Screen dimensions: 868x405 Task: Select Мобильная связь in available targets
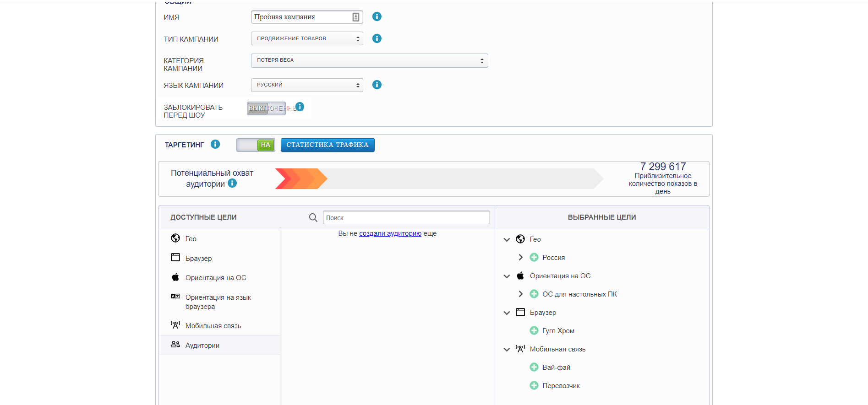pos(213,325)
